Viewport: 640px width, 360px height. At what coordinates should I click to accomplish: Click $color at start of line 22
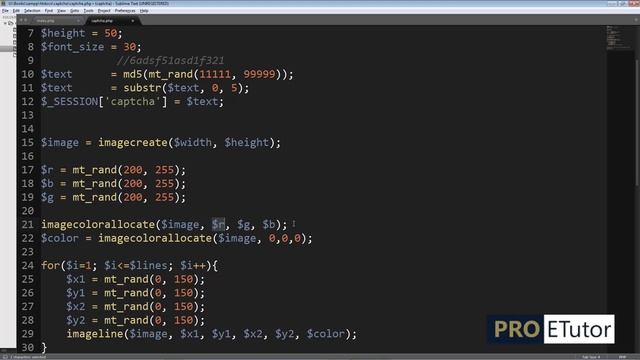pos(60,238)
